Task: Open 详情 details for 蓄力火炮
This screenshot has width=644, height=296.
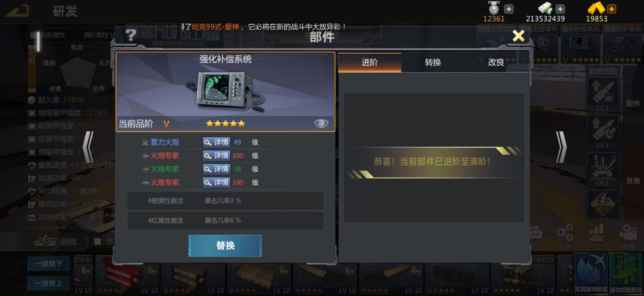Action: coord(216,142)
